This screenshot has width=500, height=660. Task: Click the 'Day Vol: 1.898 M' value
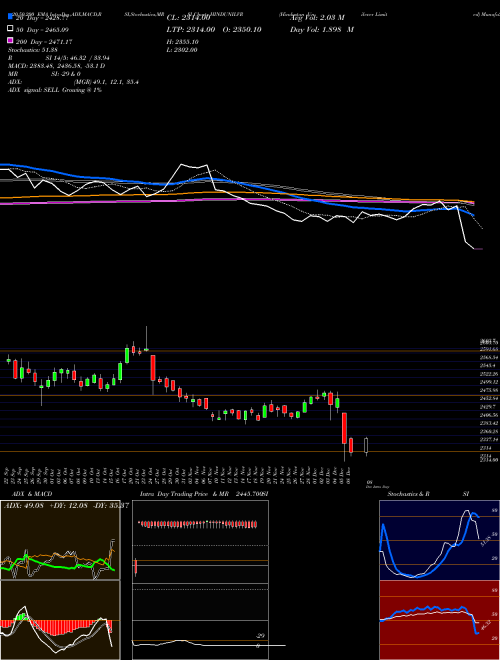click(322, 29)
